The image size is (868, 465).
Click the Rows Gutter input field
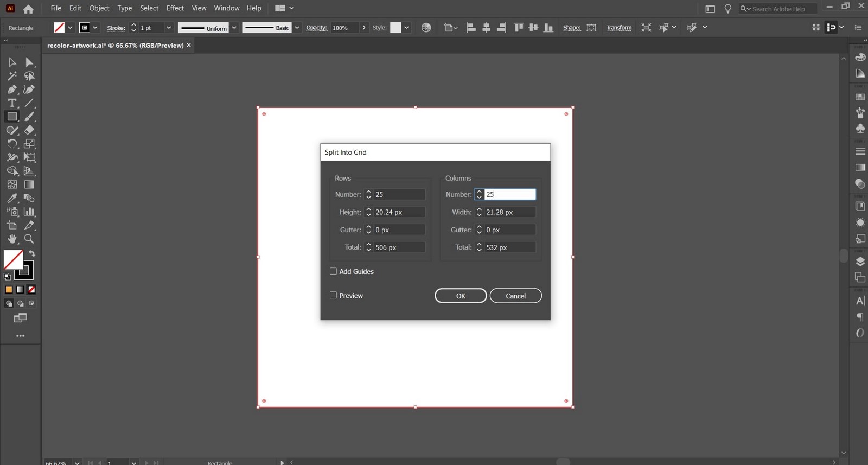click(399, 230)
